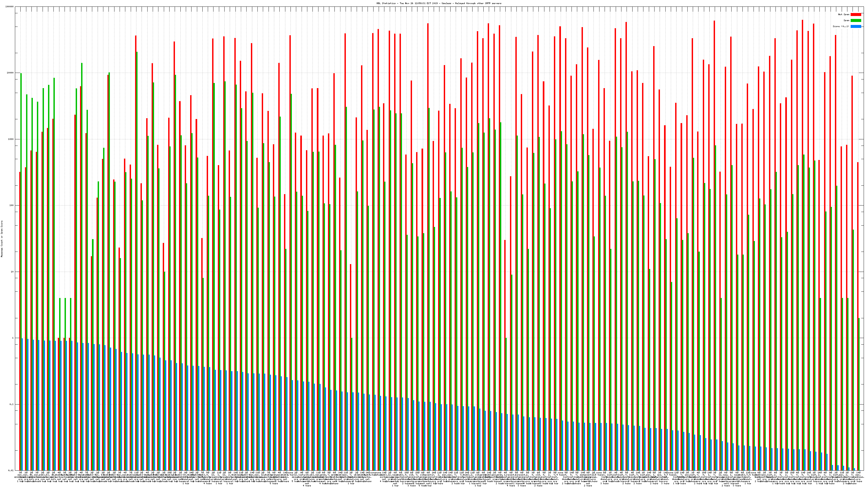Select the green 'Spam' legend text
Viewport: 868px width, 488px height.
846,21
